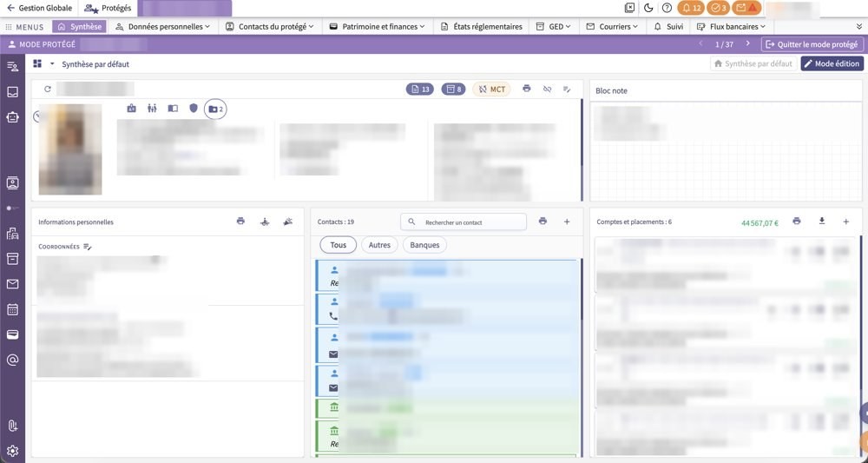Open the sidebar @ email icon
Screen dimensions: 868x463
pos(12,360)
